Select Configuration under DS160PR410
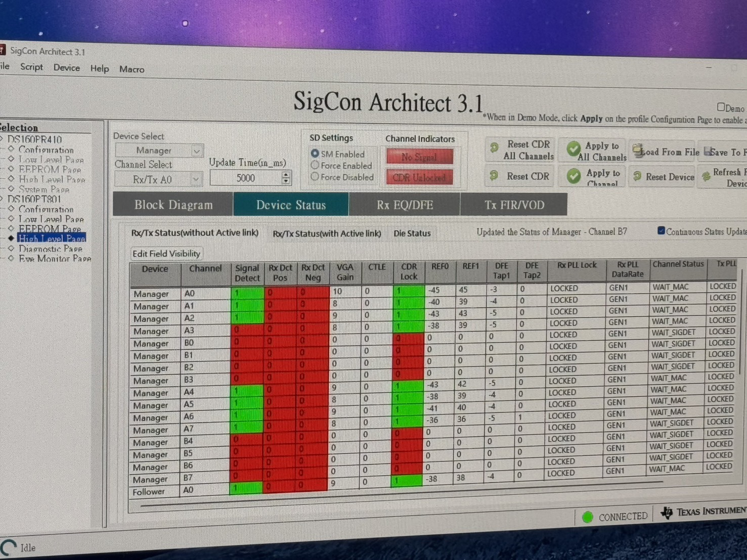Image resolution: width=747 pixels, height=560 pixels. coord(46,150)
